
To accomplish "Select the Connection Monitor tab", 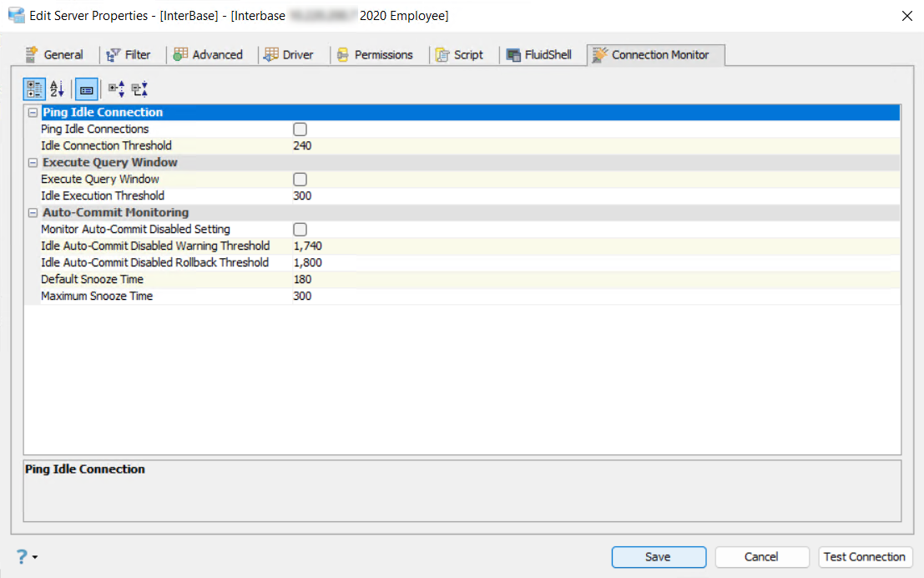I will [656, 55].
